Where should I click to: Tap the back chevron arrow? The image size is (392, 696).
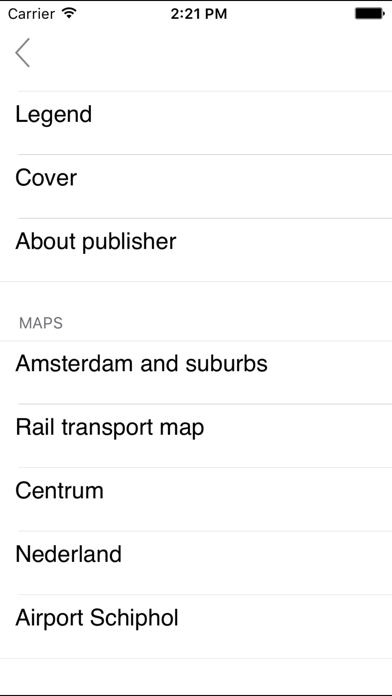click(22, 52)
